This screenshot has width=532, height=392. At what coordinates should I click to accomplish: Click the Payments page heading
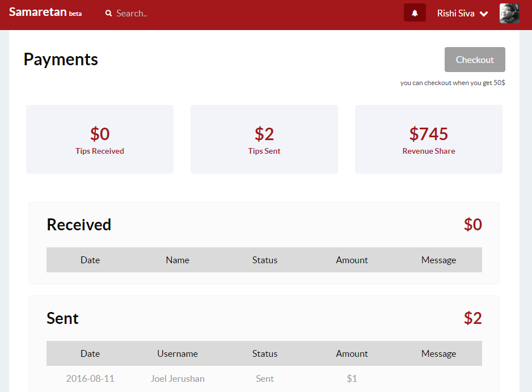[x=61, y=60]
